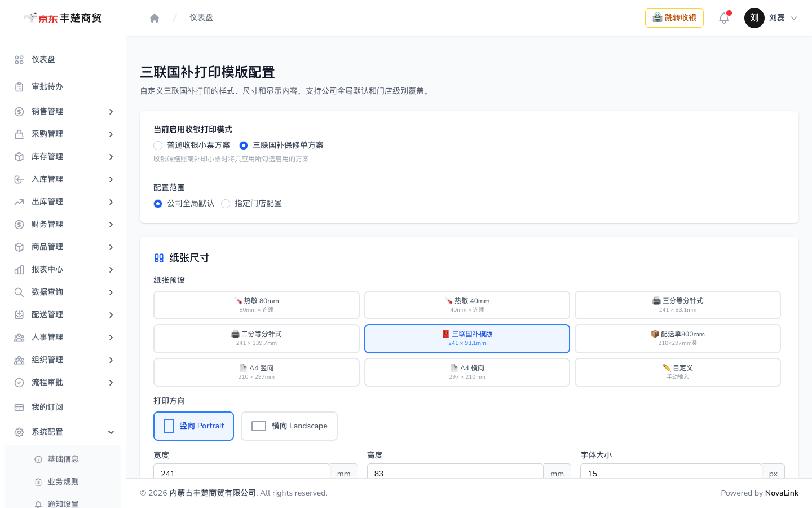Select 指定门店配置 radio

[x=226, y=204]
